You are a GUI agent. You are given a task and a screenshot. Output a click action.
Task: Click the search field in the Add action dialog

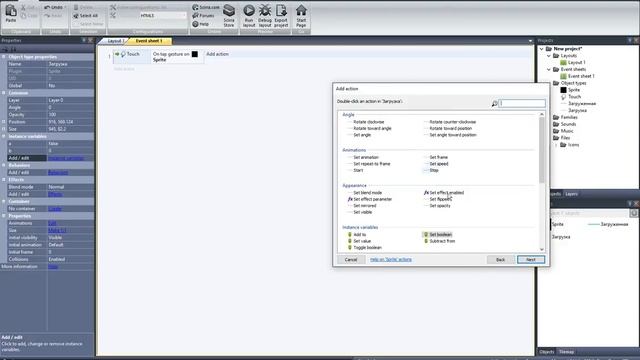(522, 104)
